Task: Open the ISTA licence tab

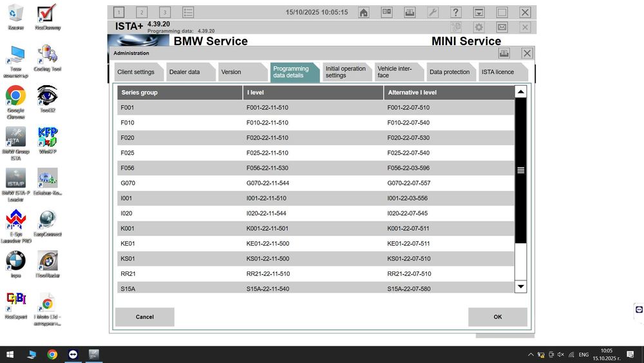Action: [x=503, y=72]
